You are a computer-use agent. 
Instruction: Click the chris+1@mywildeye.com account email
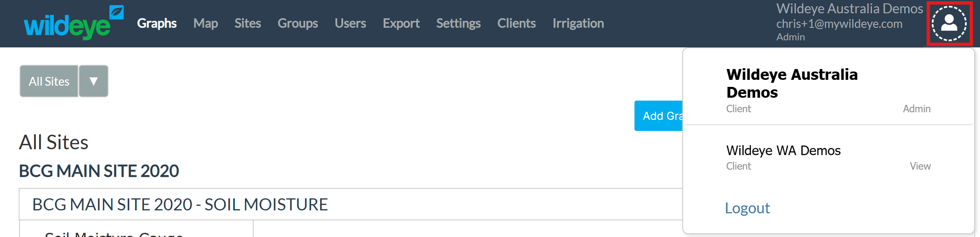pyautogui.click(x=839, y=24)
